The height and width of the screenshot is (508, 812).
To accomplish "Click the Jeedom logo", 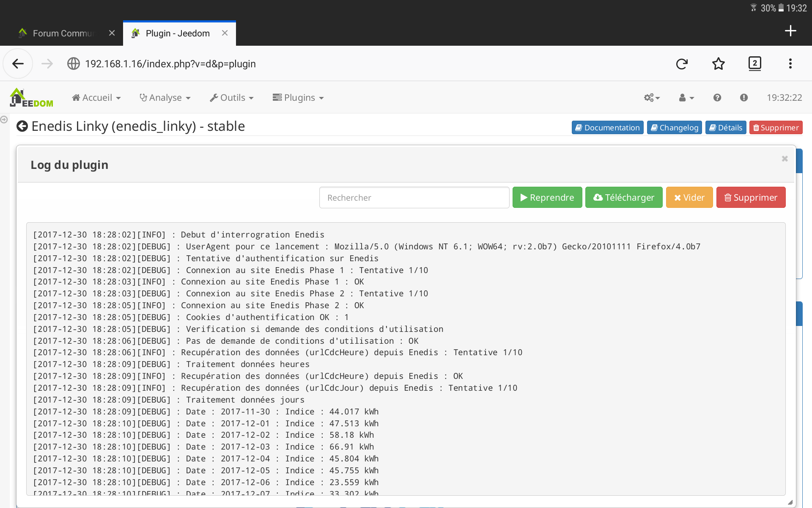I will [32, 97].
